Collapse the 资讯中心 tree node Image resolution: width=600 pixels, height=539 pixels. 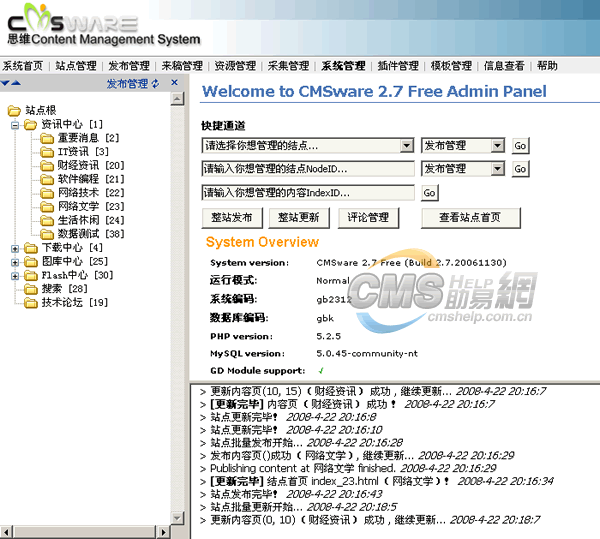(15, 125)
